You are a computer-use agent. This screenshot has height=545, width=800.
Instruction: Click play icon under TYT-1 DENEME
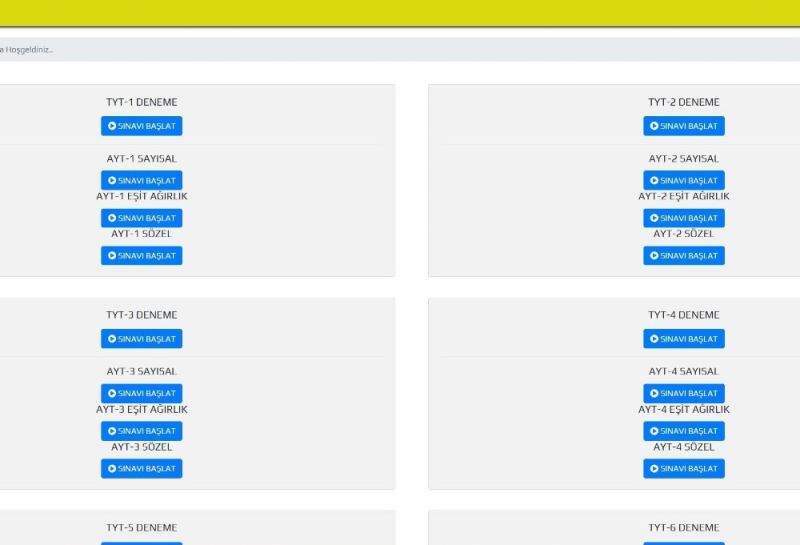[x=112, y=126]
